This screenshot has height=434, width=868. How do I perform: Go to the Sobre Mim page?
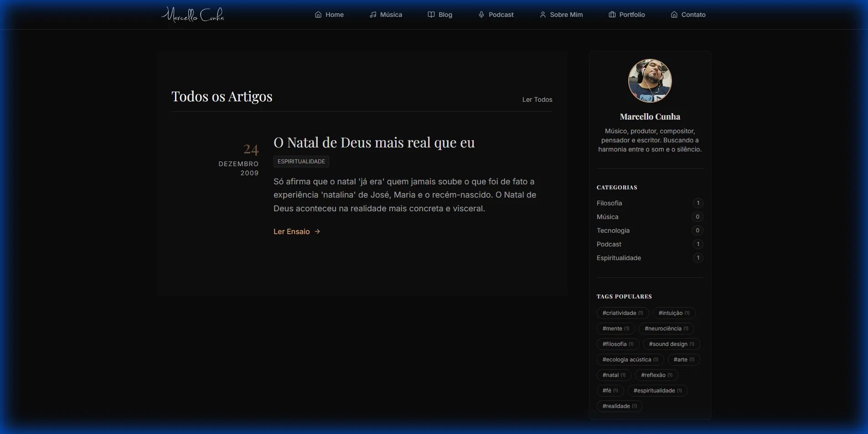pos(566,15)
